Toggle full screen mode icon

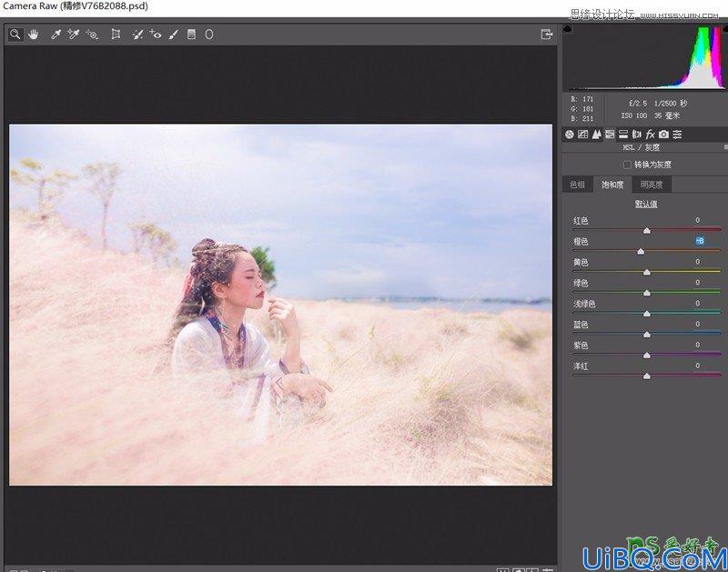(x=547, y=35)
